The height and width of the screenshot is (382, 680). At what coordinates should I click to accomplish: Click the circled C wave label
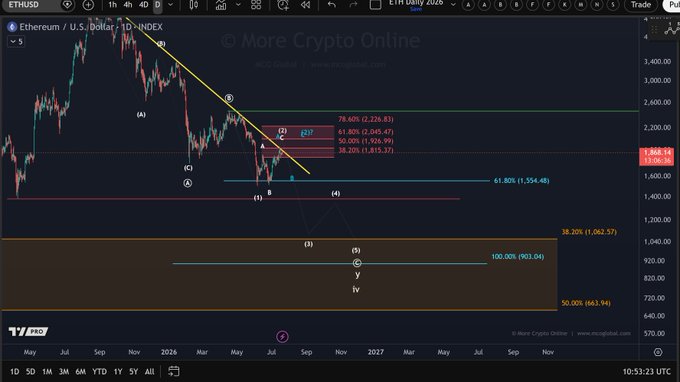pyautogui.click(x=357, y=263)
